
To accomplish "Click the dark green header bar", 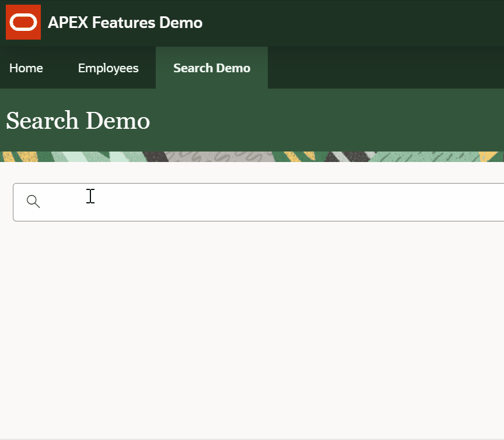I will (350, 22).
